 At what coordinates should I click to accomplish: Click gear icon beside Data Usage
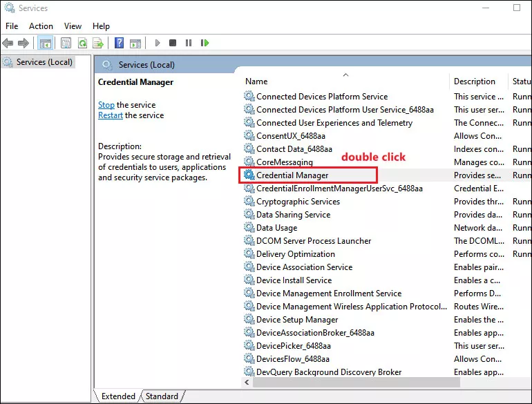point(249,227)
